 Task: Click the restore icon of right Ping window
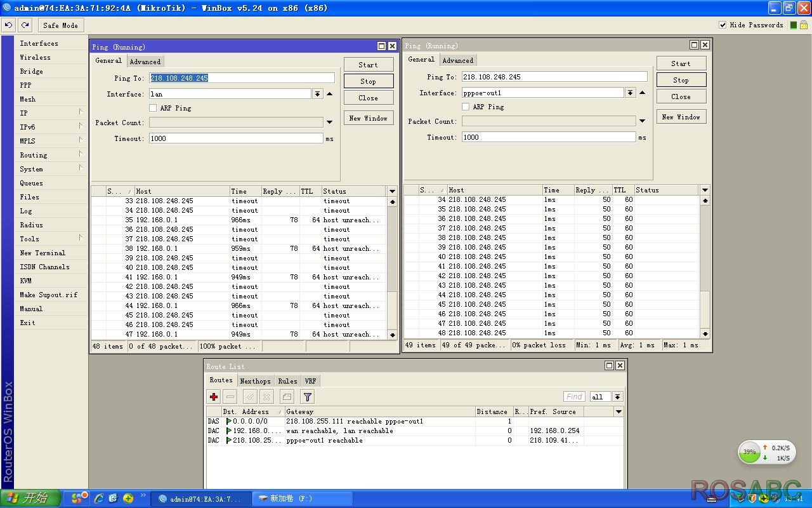(695, 44)
